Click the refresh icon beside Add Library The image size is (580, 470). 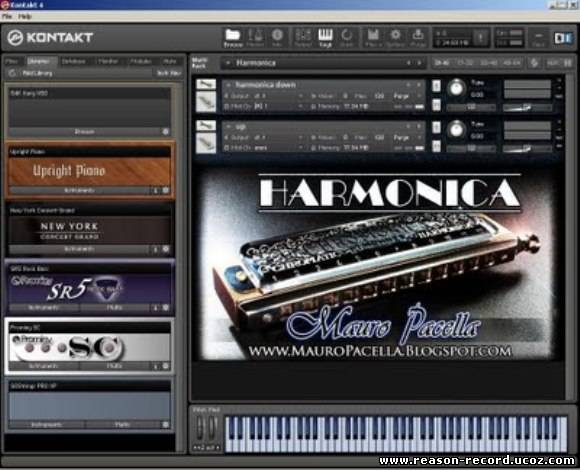(12, 73)
